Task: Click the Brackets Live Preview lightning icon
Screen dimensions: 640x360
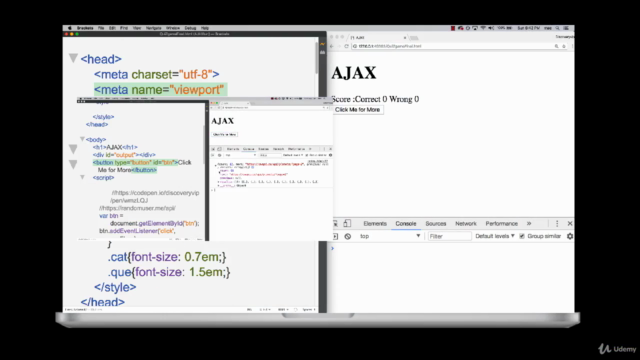Action: (x=322, y=44)
